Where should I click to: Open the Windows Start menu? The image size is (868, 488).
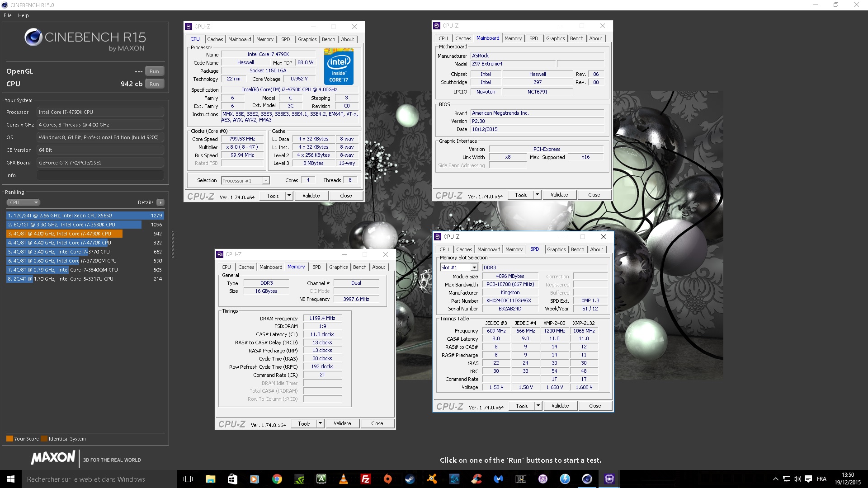point(11,479)
